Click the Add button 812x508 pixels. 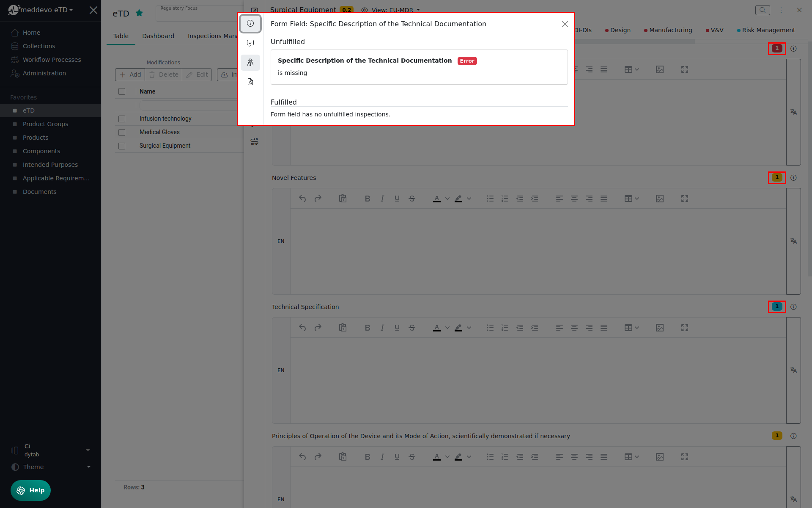point(130,75)
